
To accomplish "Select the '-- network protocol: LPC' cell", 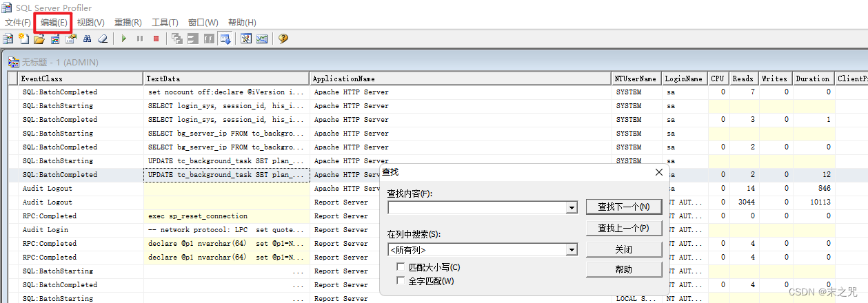I will [x=227, y=230].
